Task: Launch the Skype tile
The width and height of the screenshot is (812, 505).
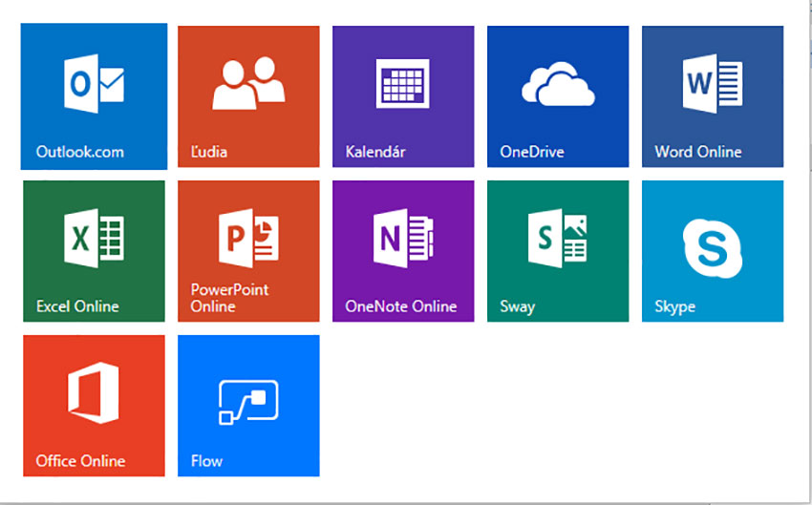Action: point(713,251)
